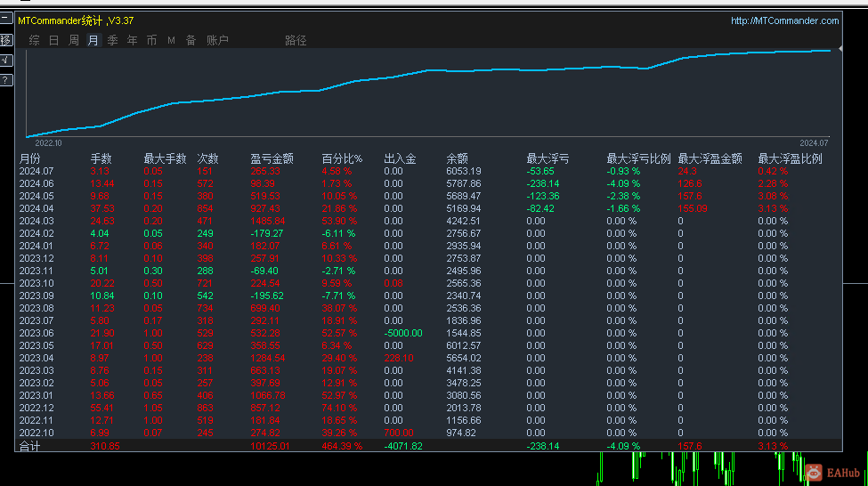The height and width of the screenshot is (486, 868).
Task: Switch to the 周 weekly tab
Action: [74, 40]
